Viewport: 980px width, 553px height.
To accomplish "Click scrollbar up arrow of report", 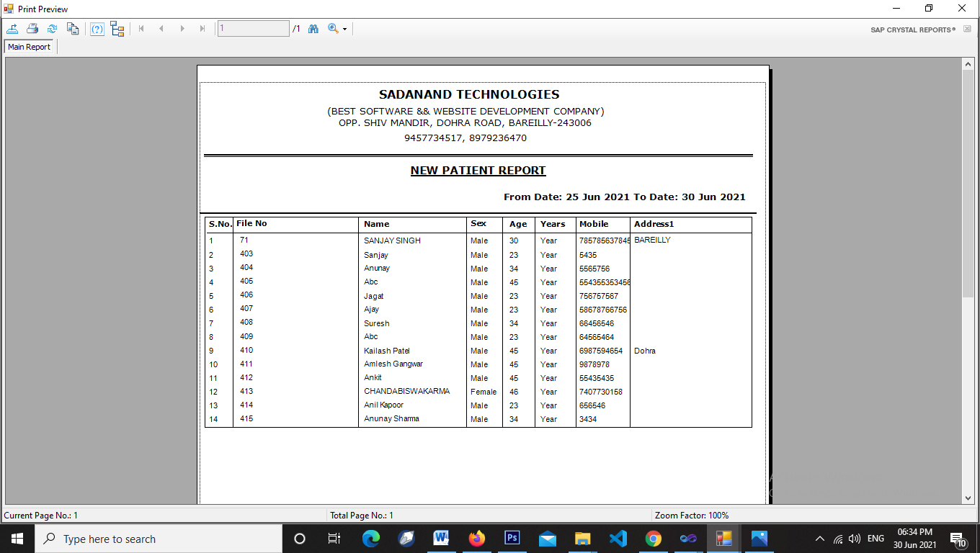I will [968, 64].
